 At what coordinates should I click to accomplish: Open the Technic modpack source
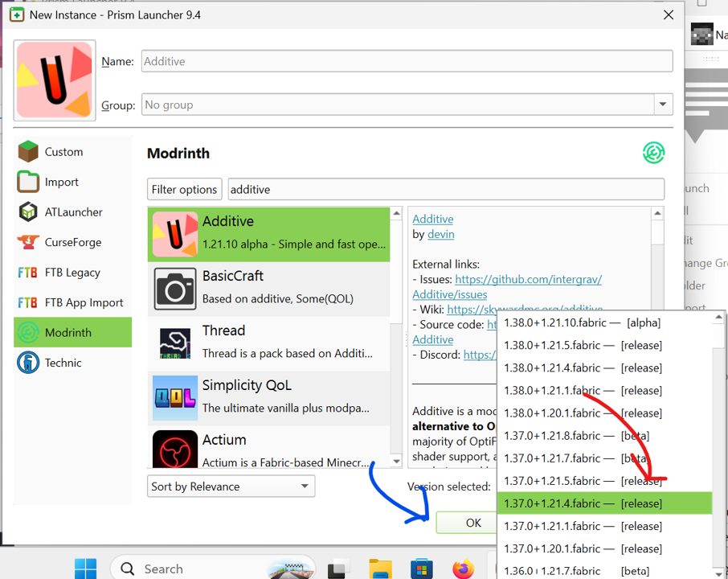(x=63, y=363)
